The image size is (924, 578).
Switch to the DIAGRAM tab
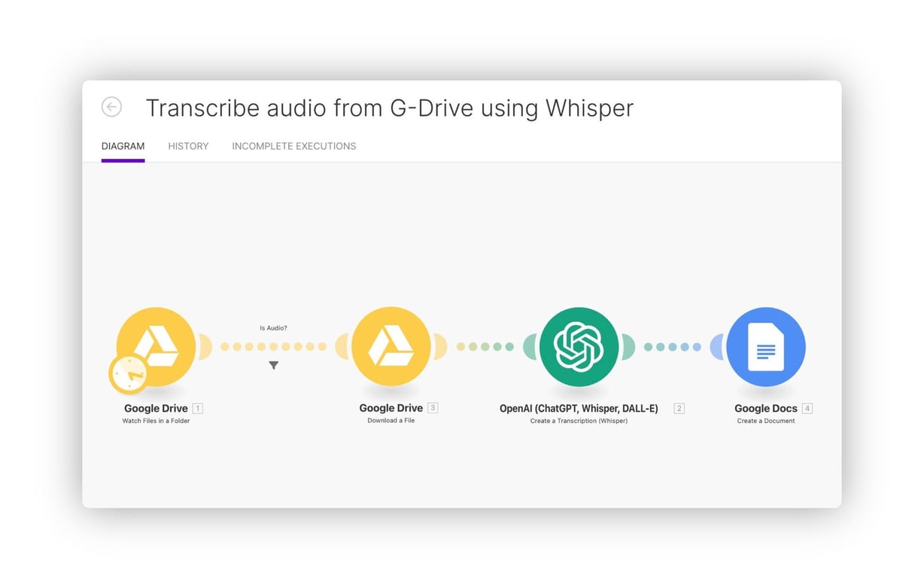[123, 146]
